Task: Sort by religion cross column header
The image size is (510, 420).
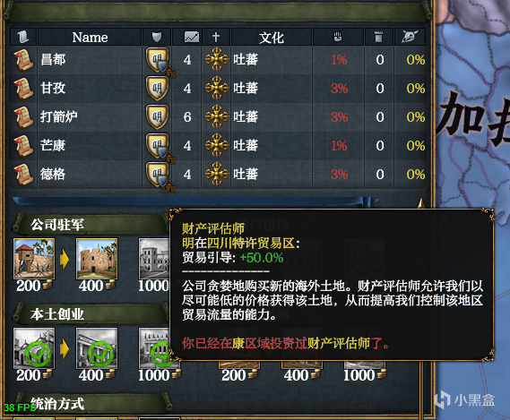Action: pyautogui.click(x=216, y=37)
